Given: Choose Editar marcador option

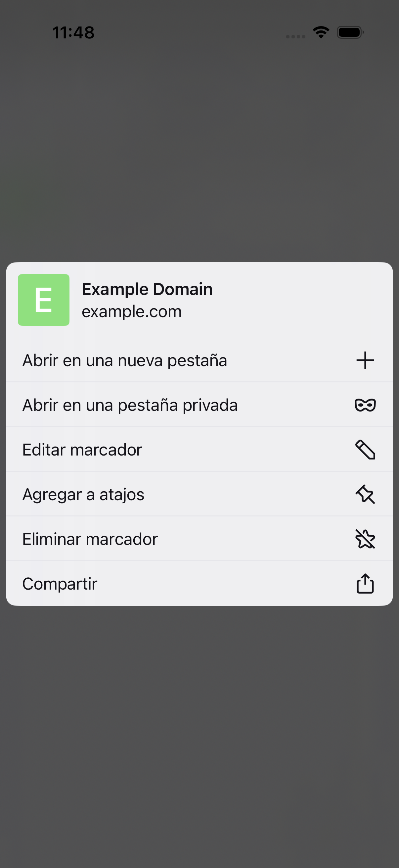Looking at the screenshot, I should [x=199, y=450].
